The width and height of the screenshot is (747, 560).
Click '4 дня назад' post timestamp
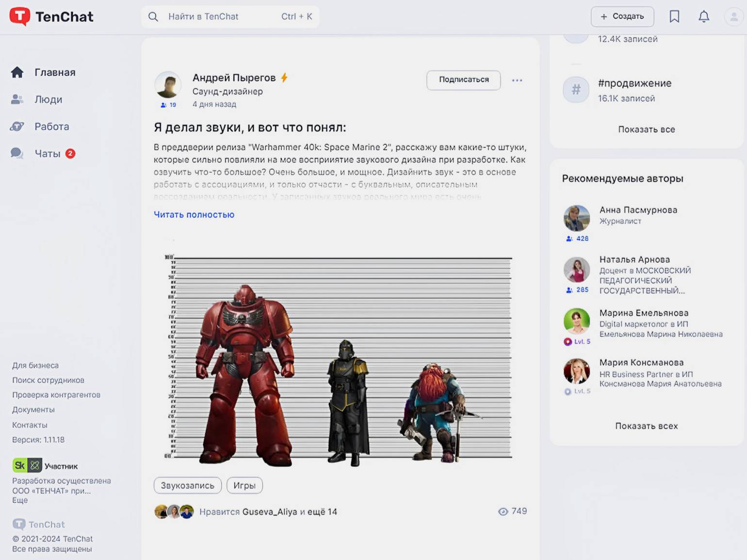[x=214, y=104]
